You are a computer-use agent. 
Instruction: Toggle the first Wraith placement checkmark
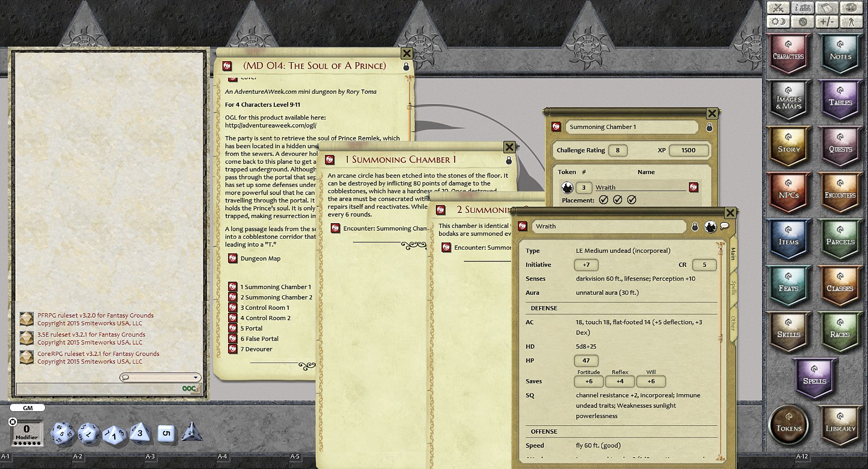pyautogui.click(x=603, y=200)
